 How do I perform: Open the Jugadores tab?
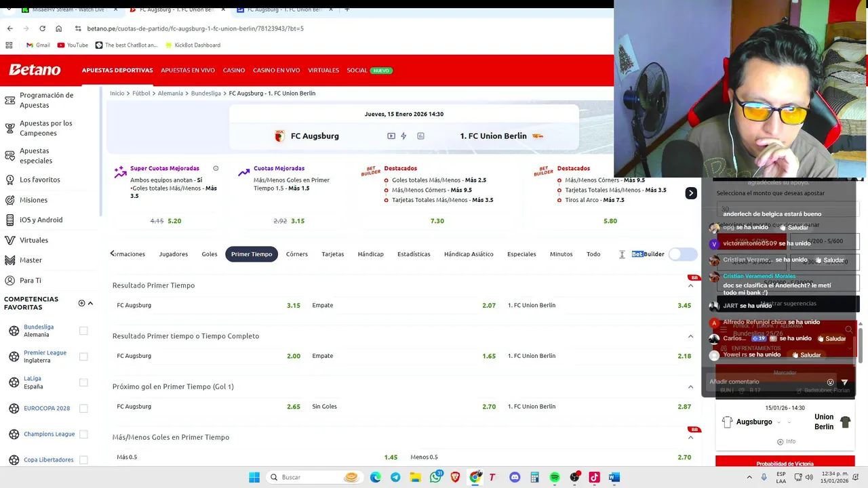tap(174, 254)
